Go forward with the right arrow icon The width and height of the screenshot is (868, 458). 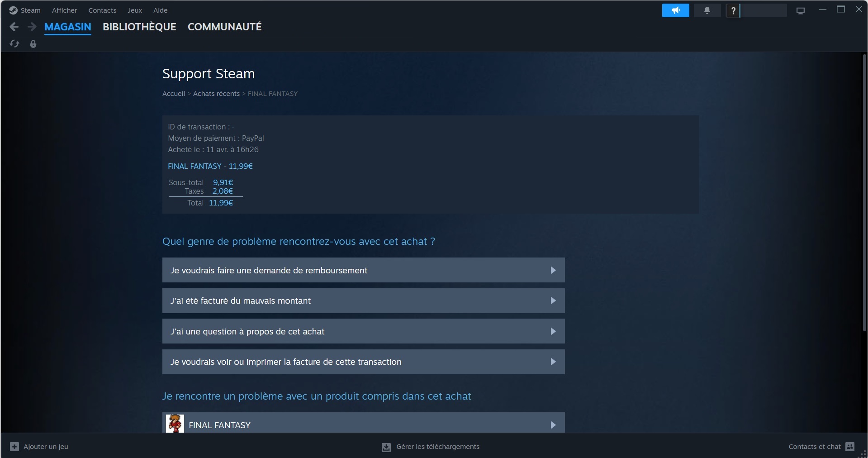(x=32, y=27)
